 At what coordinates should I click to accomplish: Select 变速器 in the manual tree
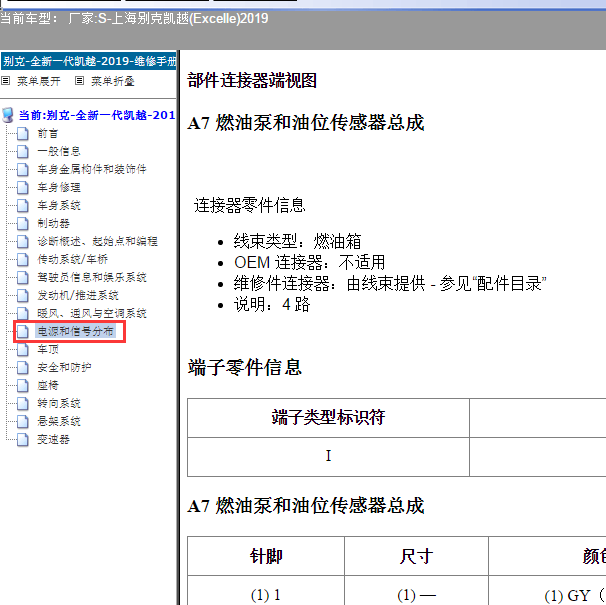click(x=53, y=440)
